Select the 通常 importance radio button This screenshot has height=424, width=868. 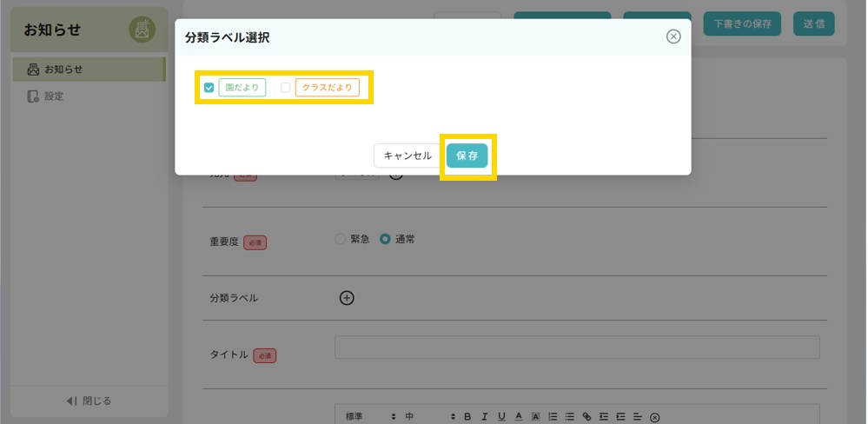click(x=385, y=240)
